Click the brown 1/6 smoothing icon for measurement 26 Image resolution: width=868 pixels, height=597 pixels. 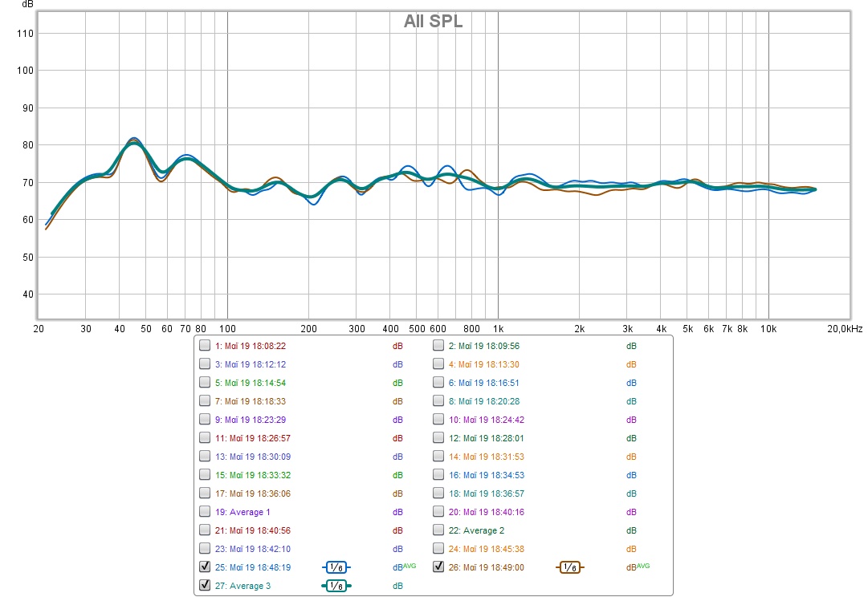(x=569, y=567)
